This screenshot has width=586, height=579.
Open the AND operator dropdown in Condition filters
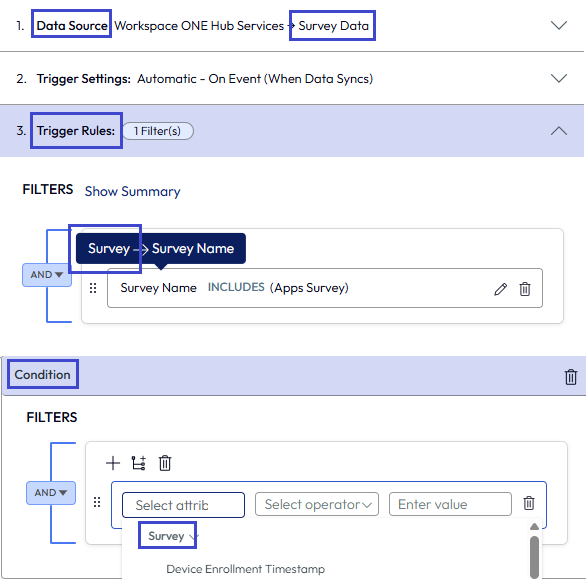point(51,493)
